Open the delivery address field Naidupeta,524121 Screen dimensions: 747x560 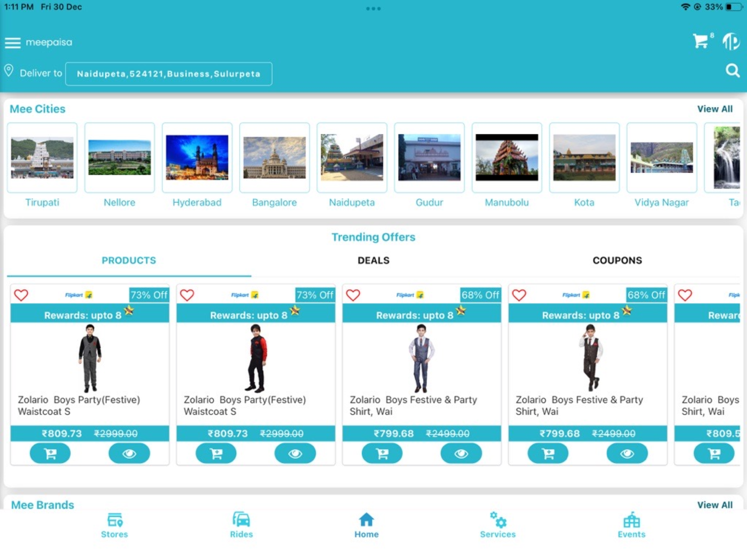[x=168, y=74]
